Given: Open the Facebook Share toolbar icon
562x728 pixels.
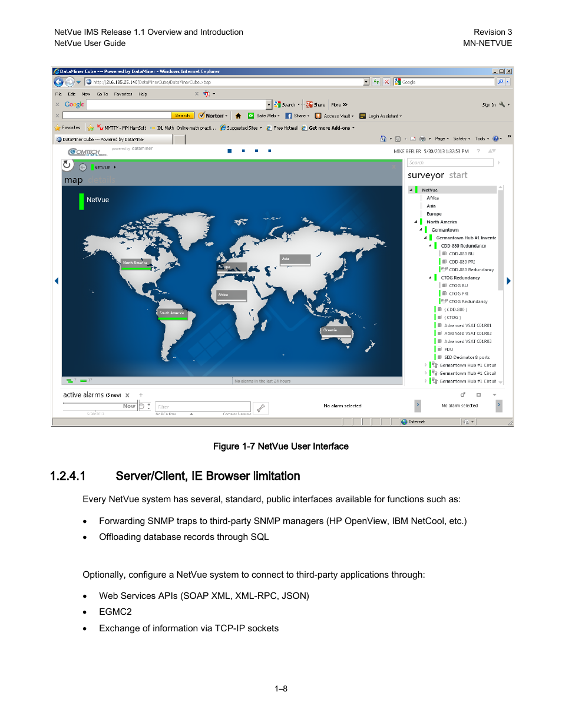Looking at the screenshot, I should click(289, 116).
